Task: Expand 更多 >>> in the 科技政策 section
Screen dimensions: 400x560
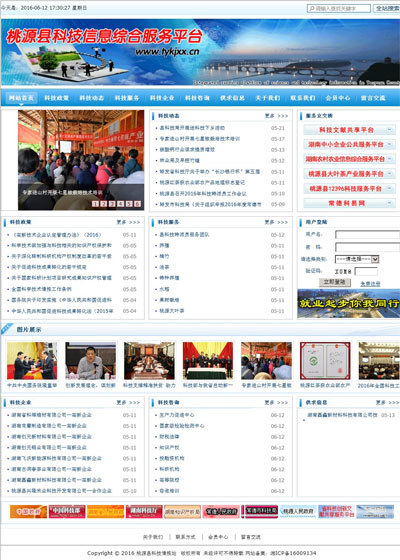Action: click(x=128, y=222)
